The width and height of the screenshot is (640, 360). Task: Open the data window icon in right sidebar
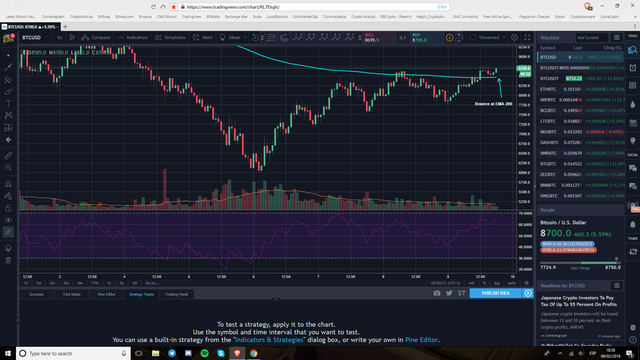pos(633,85)
